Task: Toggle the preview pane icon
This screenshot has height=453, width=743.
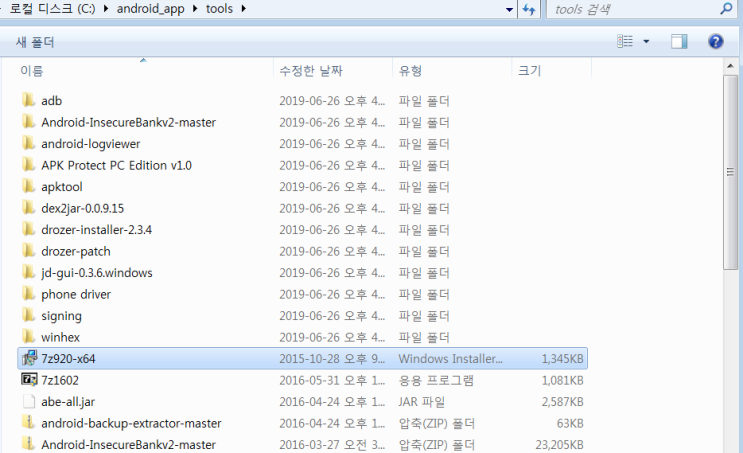Action: [679, 42]
